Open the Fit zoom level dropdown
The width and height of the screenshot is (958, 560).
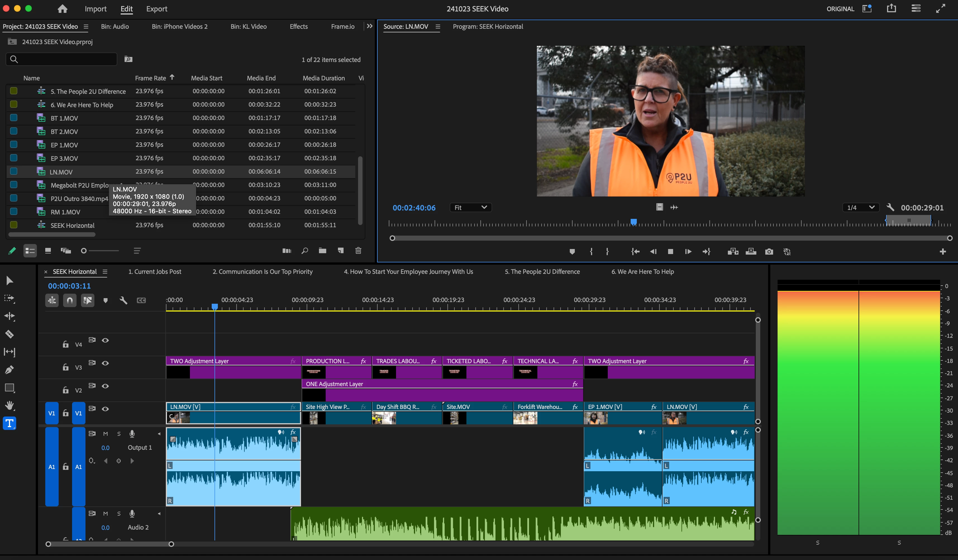coord(470,207)
